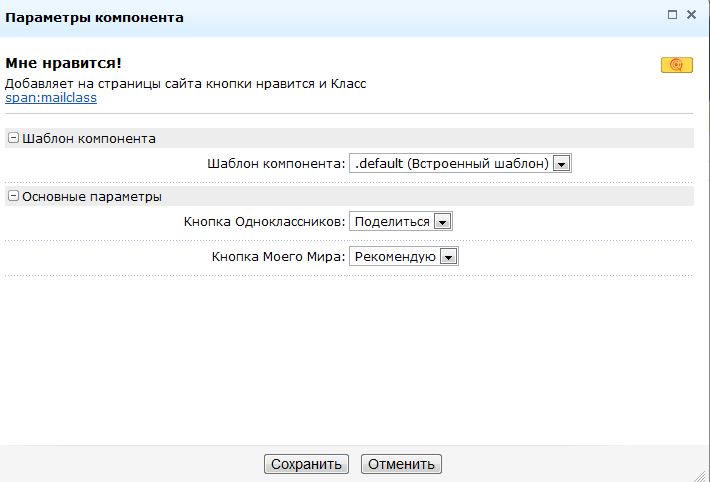Click the Мне нравится! heading
The height and width of the screenshot is (482, 710).
pos(64,64)
